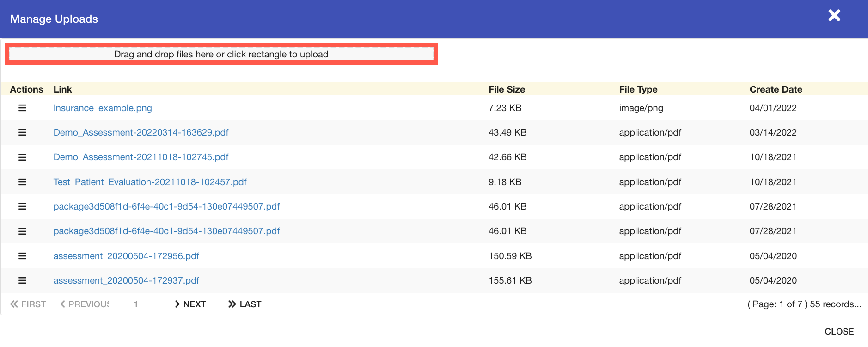Click the FIRST page navigation button
The height and width of the screenshot is (347, 868).
click(x=28, y=304)
